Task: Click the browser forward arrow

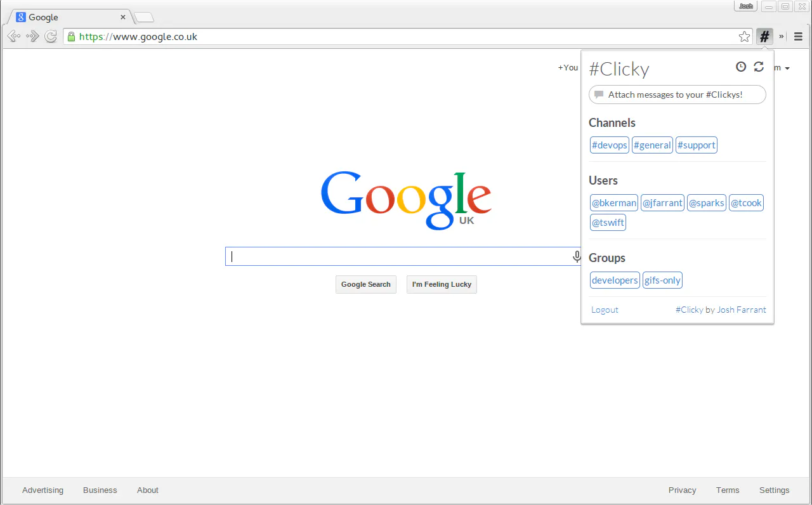Action: tap(32, 37)
